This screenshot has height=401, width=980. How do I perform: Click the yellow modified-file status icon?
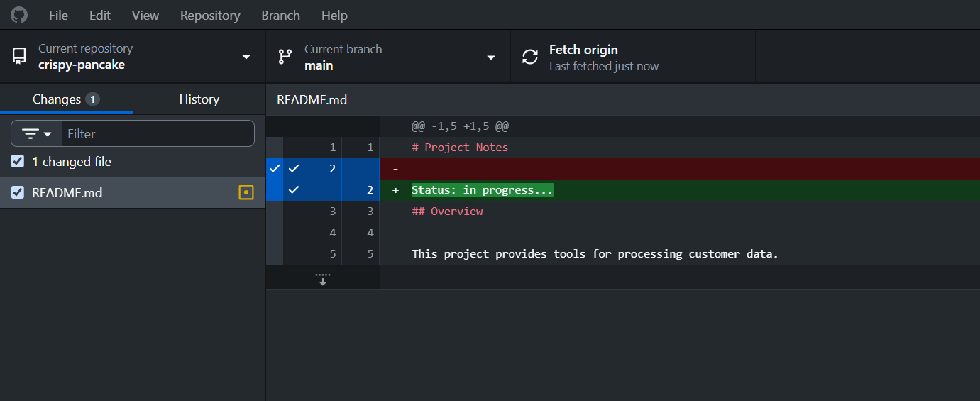tap(246, 192)
